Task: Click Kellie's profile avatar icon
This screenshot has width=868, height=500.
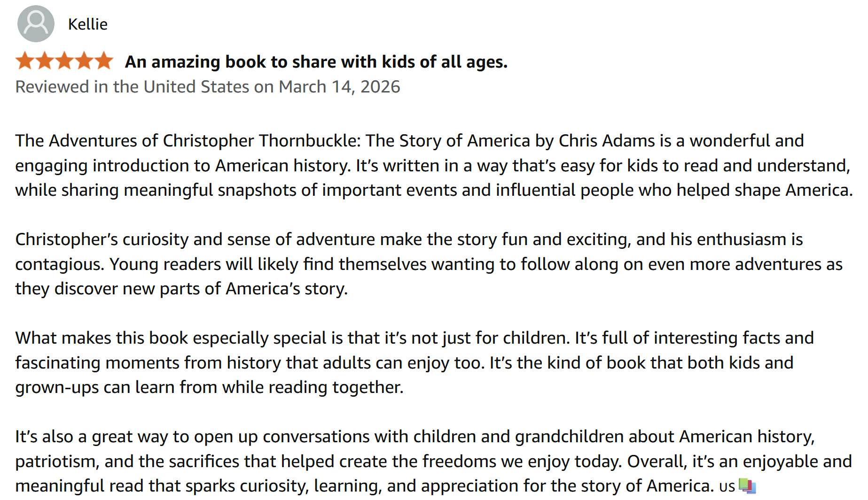Action: coord(36,24)
